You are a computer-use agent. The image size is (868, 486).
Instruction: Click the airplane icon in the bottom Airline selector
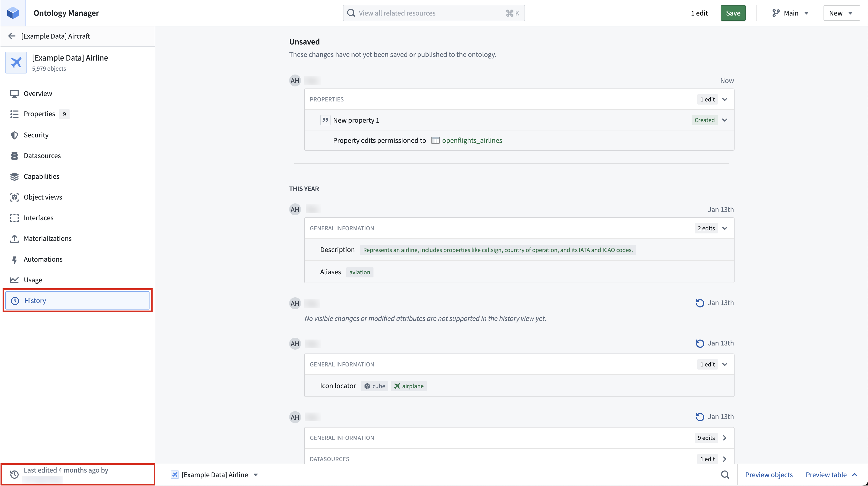click(175, 475)
